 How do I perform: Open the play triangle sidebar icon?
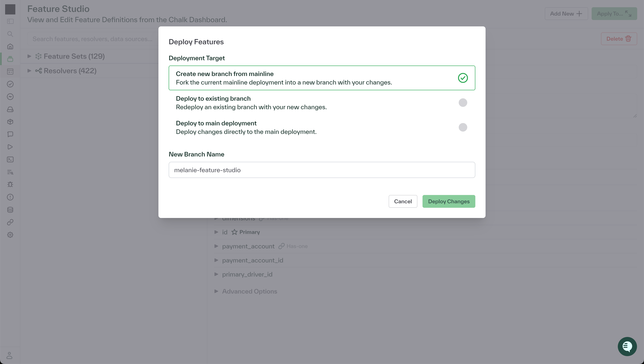point(10,147)
